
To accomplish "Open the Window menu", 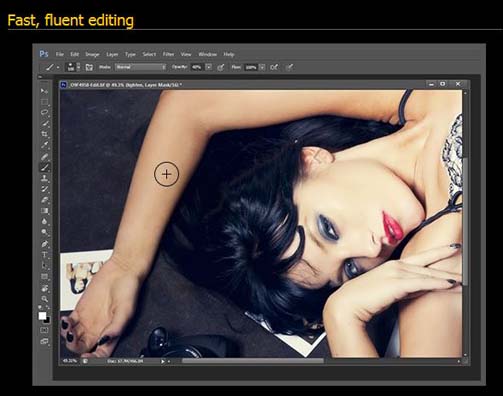I will [x=208, y=54].
